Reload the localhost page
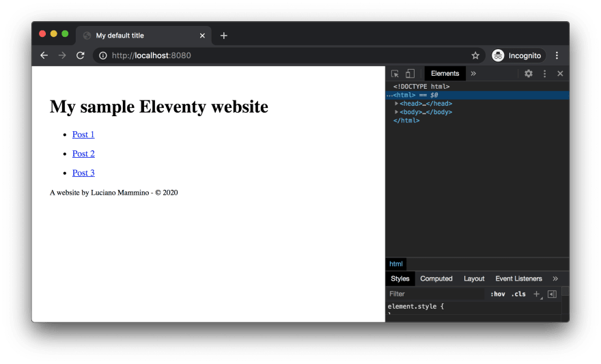 pyautogui.click(x=80, y=55)
